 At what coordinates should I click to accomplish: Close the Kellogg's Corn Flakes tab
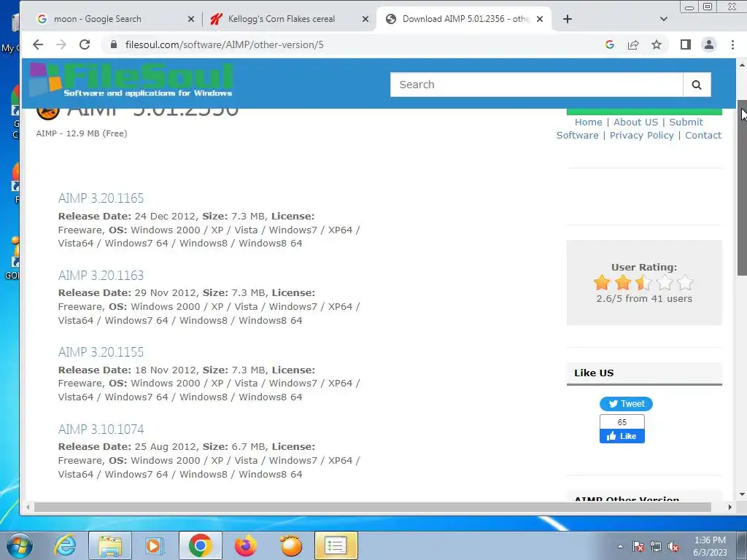point(365,19)
